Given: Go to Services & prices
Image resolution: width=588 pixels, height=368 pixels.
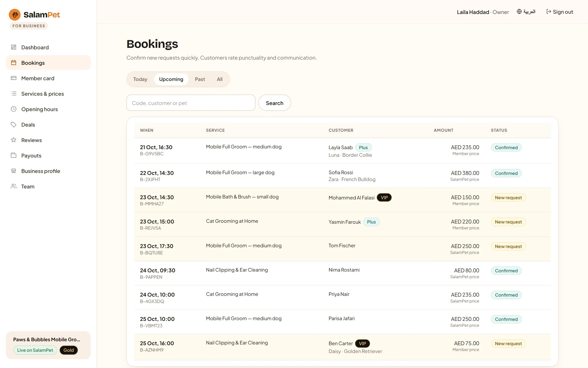Looking at the screenshot, I should (48, 93).
